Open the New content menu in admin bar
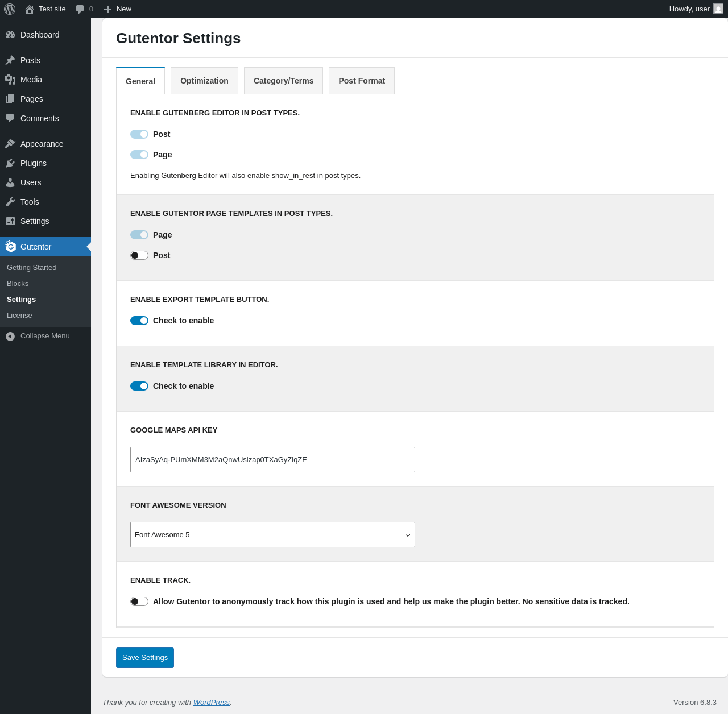 coord(118,9)
